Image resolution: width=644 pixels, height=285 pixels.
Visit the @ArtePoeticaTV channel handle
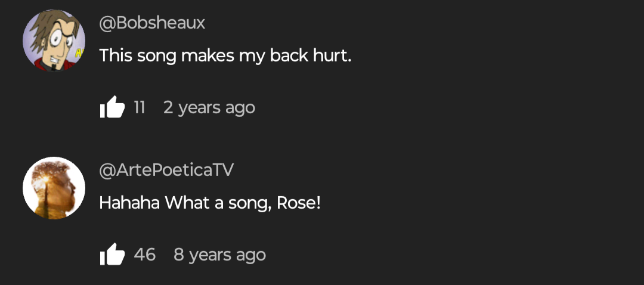166,170
